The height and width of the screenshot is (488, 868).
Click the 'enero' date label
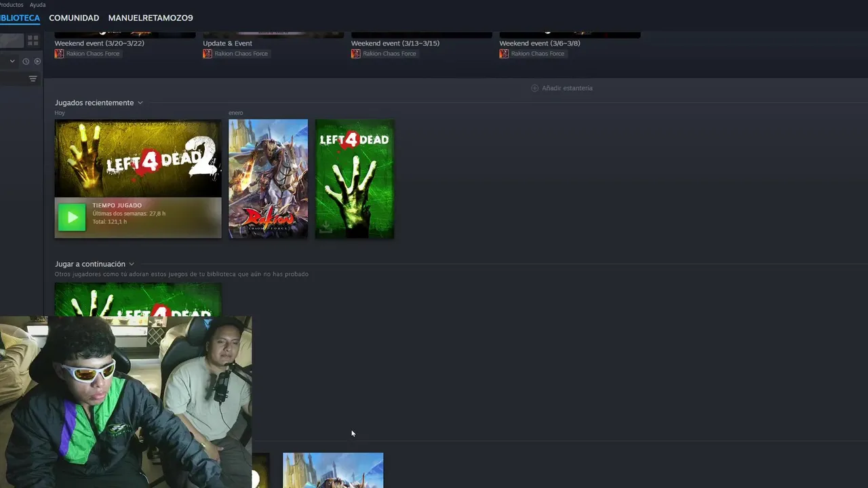pyautogui.click(x=235, y=113)
